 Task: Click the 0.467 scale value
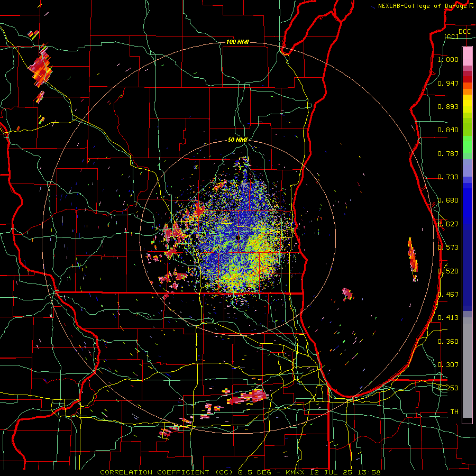[x=448, y=295]
